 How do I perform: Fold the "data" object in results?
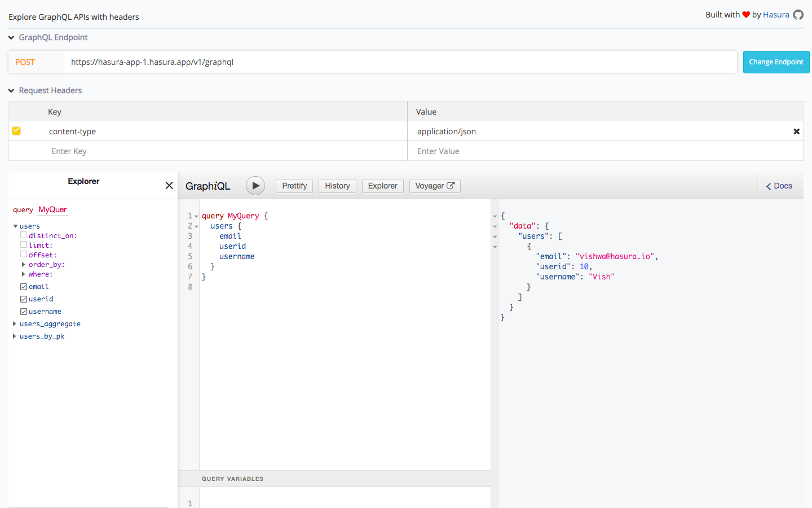[x=495, y=226]
